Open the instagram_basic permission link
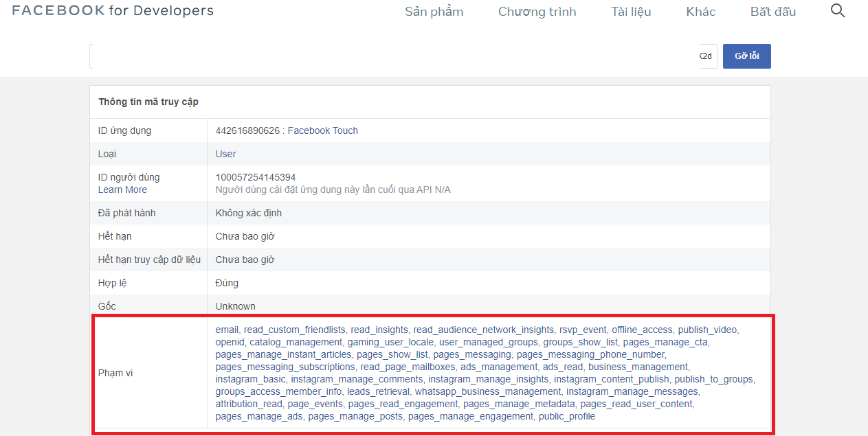The width and height of the screenshot is (868, 436). point(251,379)
